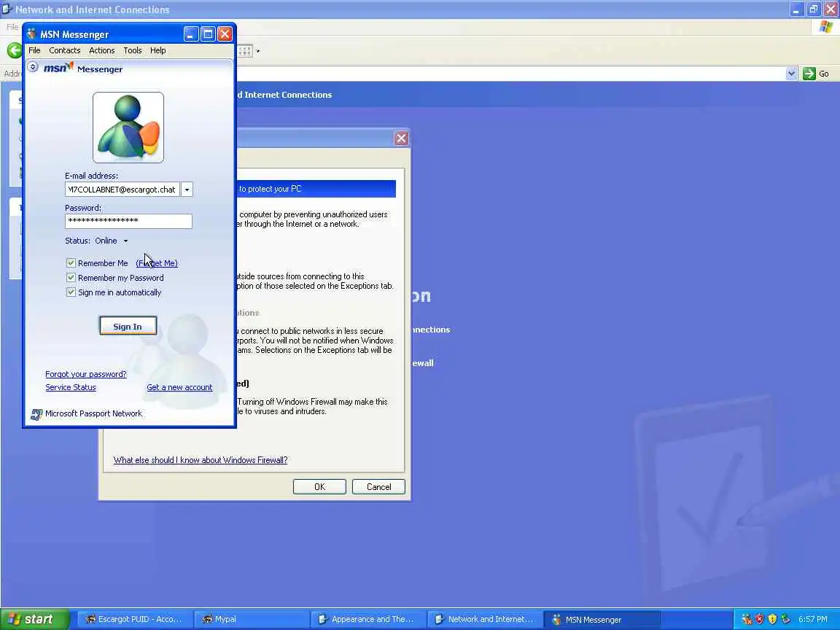Open the Actions menu

(102, 50)
